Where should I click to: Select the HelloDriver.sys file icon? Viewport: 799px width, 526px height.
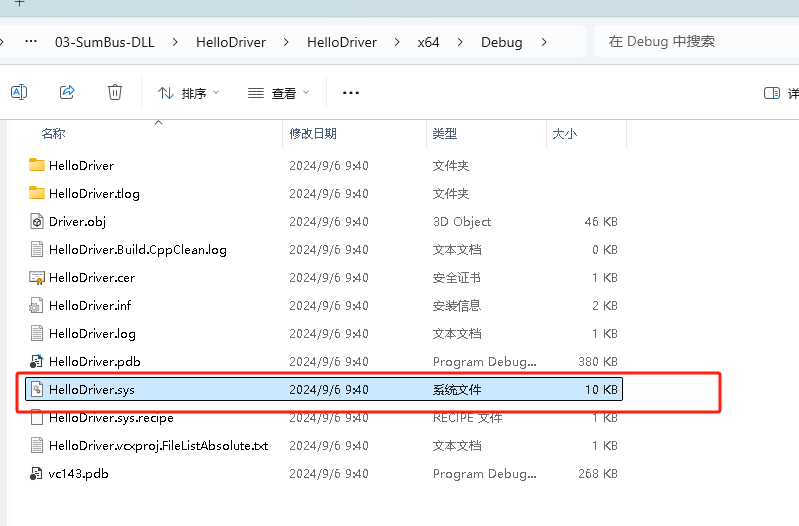[x=37, y=389]
